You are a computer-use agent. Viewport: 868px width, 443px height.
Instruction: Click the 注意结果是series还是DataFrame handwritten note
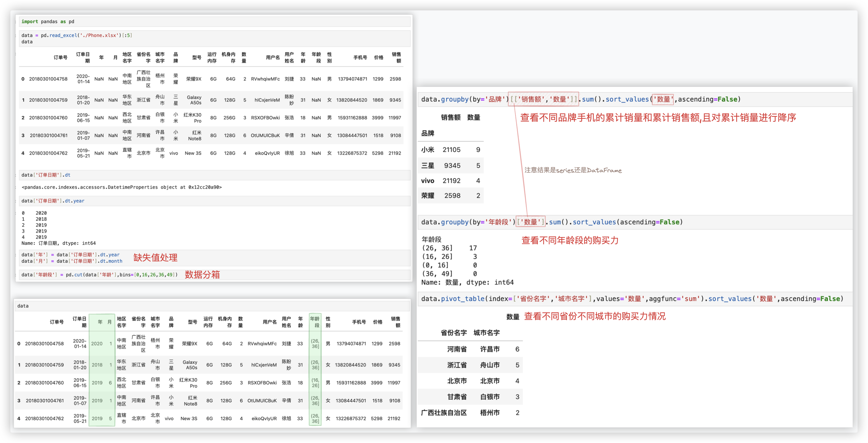tap(573, 170)
